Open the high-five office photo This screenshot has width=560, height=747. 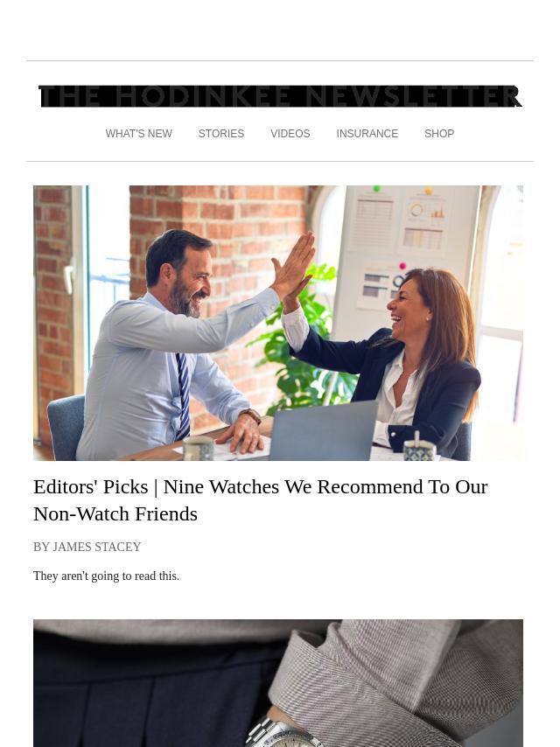(x=278, y=323)
